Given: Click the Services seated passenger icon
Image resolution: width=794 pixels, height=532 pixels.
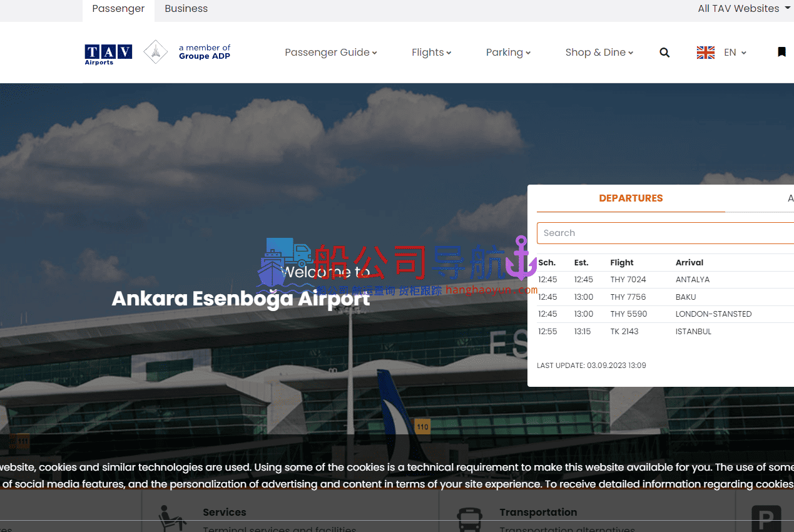Looking at the screenshot, I should (171, 518).
